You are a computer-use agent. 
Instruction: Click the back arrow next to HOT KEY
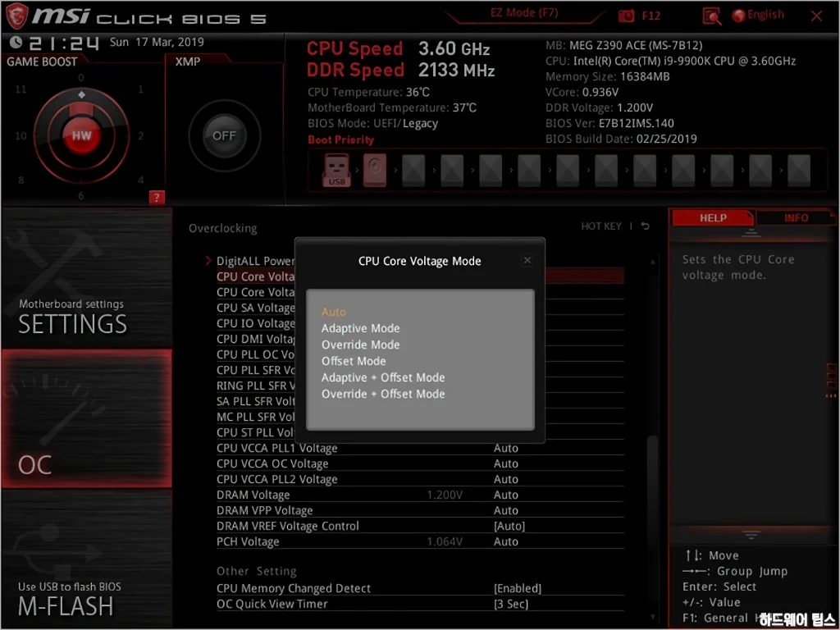pos(645,226)
